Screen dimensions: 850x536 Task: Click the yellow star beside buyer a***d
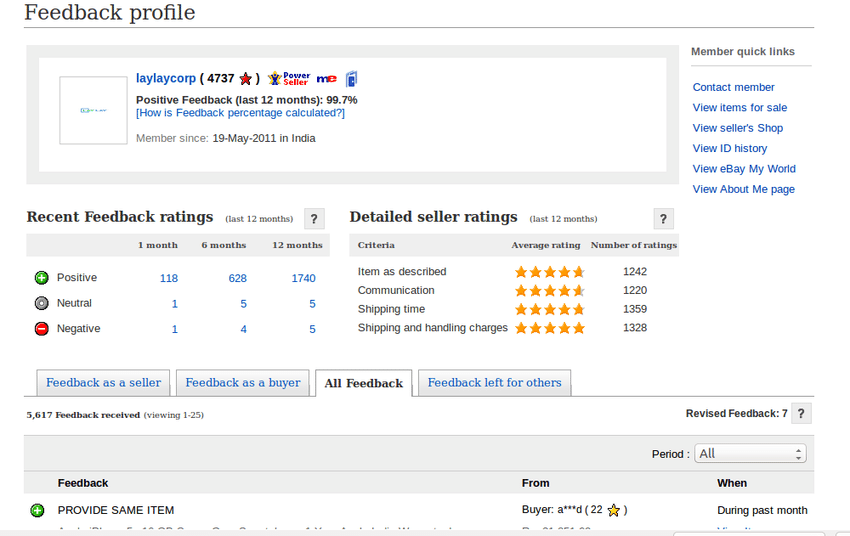(x=614, y=510)
